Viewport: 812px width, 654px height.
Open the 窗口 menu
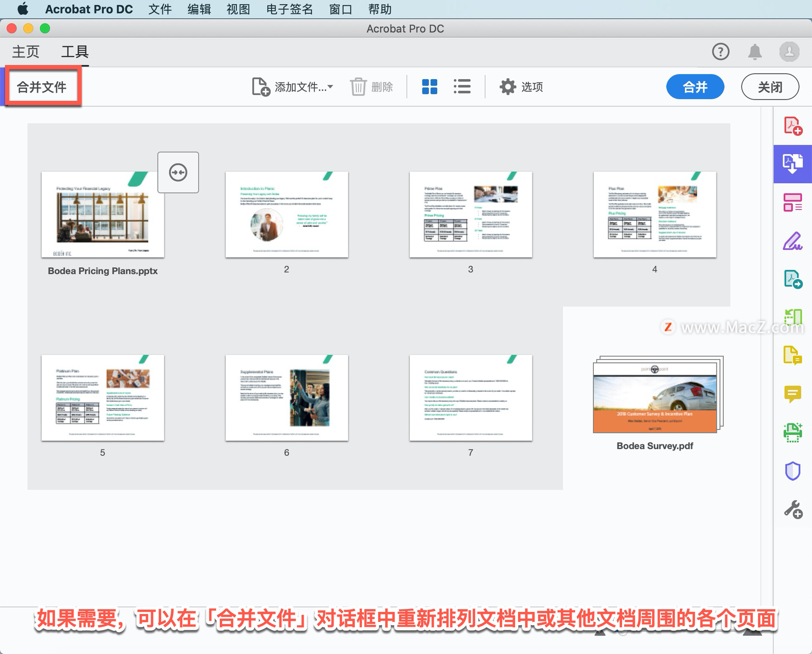tap(340, 9)
